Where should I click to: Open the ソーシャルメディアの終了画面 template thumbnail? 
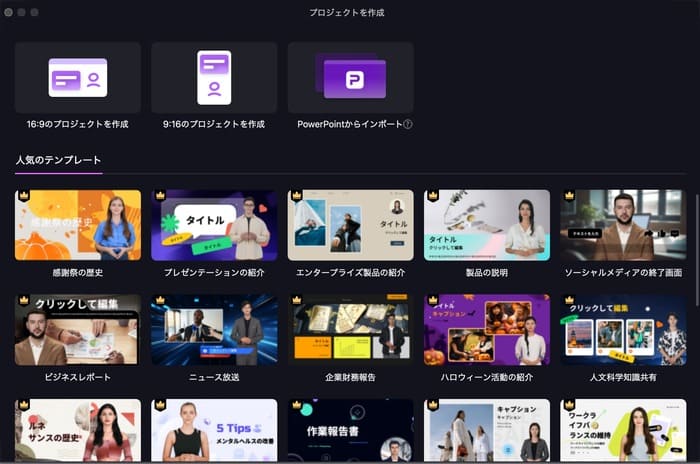[x=623, y=225]
